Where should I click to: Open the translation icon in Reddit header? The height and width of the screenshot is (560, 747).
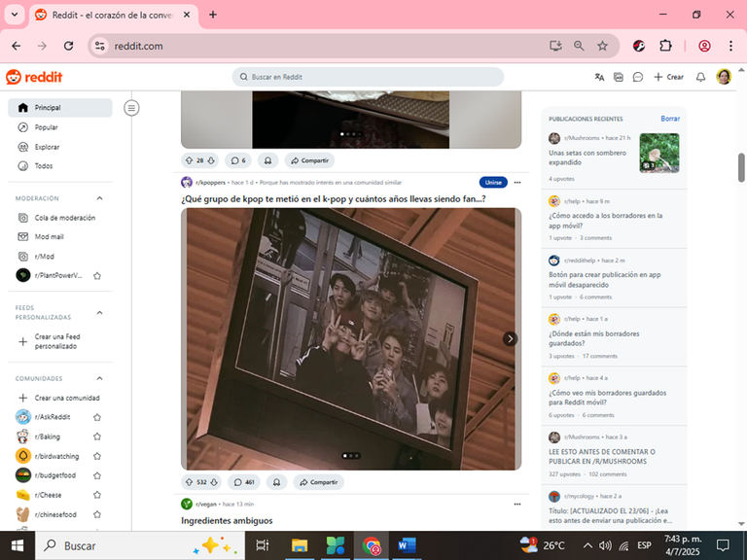[599, 77]
